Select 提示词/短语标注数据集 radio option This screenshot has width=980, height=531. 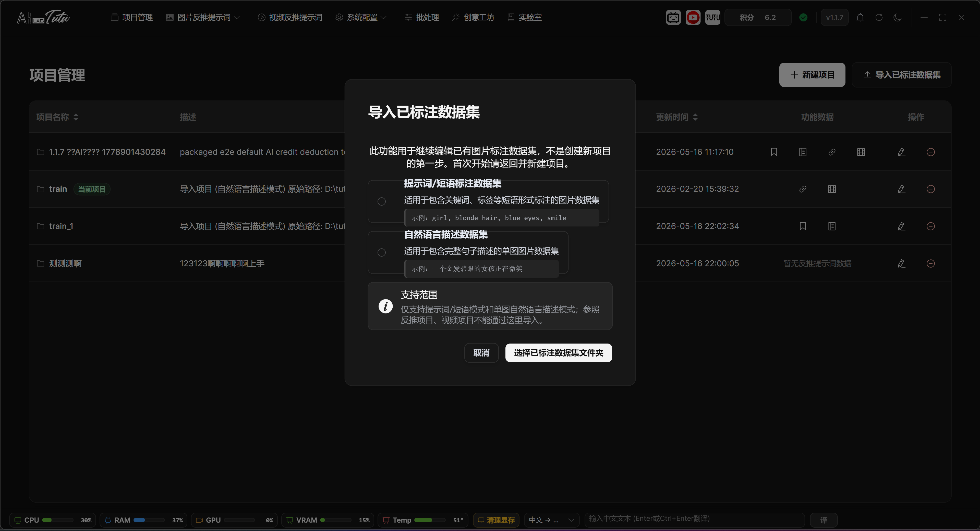382,201
